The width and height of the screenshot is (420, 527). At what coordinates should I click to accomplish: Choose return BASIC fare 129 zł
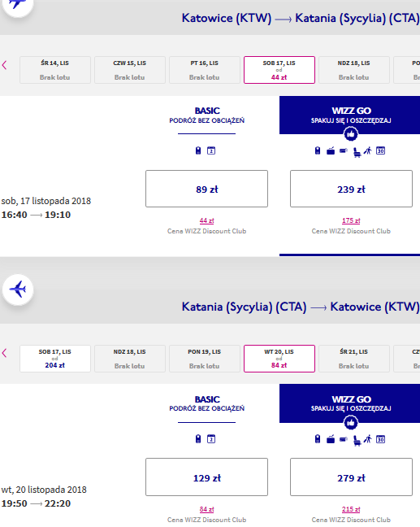coord(207,477)
